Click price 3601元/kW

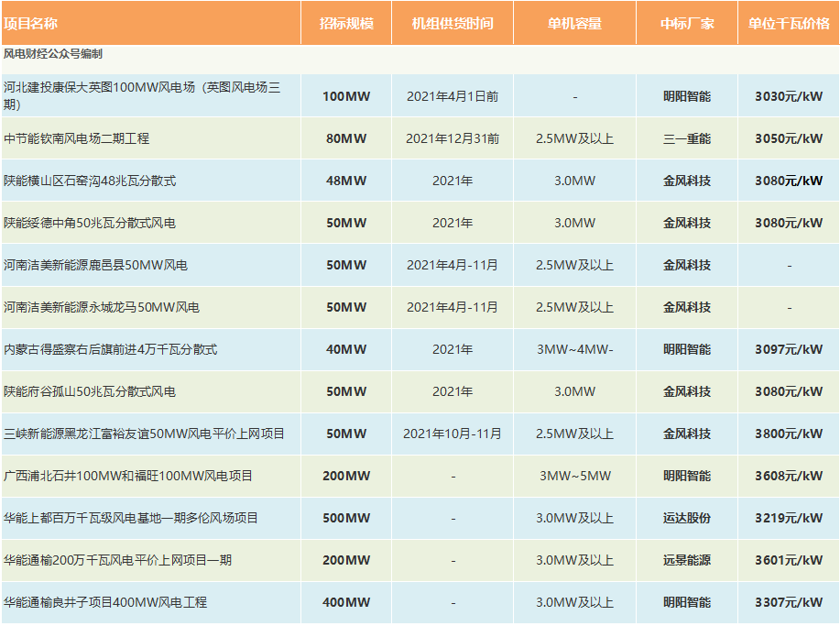click(x=789, y=560)
